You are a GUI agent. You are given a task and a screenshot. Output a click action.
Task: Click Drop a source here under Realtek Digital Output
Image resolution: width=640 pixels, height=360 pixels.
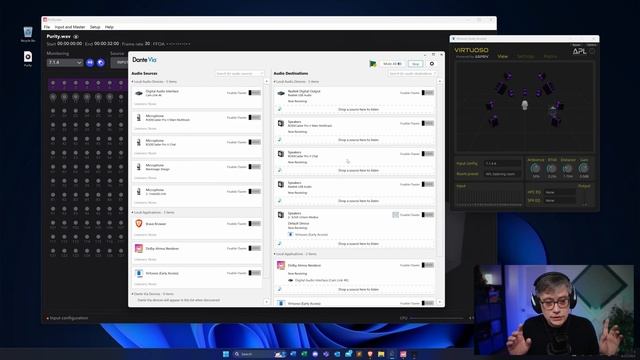[x=358, y=109]
